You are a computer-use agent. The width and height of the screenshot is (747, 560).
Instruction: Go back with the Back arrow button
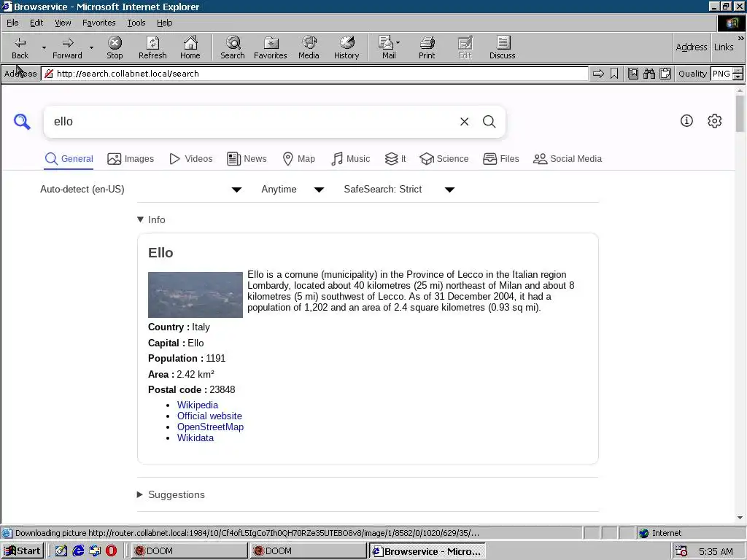point(20,47)
